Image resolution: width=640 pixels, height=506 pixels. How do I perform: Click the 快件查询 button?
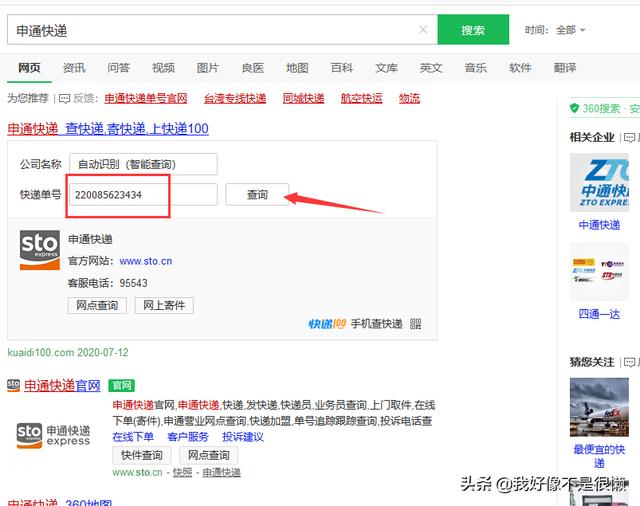(x=142, y=455)
